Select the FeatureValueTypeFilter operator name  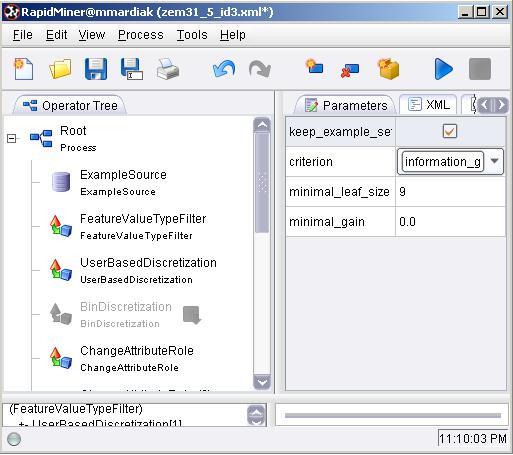[x=143, y=219]
